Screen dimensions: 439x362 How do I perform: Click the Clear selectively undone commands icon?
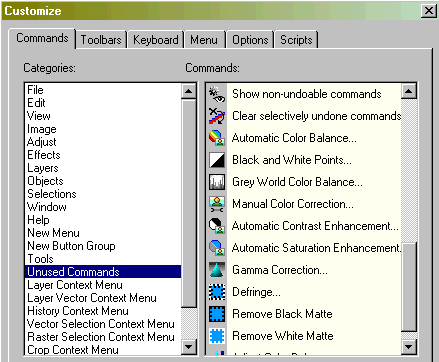[217, 116]
